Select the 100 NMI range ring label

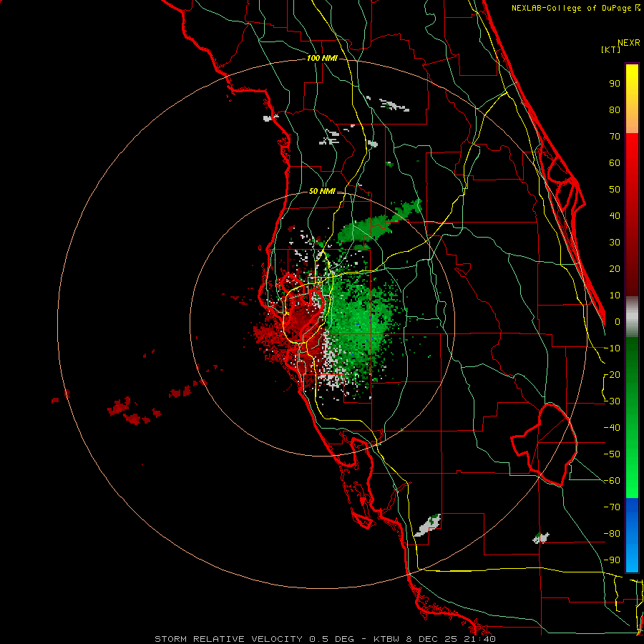click(x=322, y=59)
